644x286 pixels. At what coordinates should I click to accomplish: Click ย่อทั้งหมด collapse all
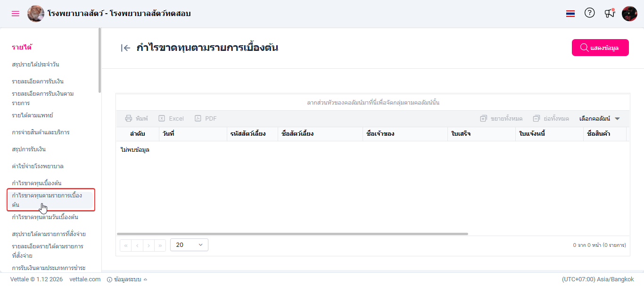click(x=551, y=119)
